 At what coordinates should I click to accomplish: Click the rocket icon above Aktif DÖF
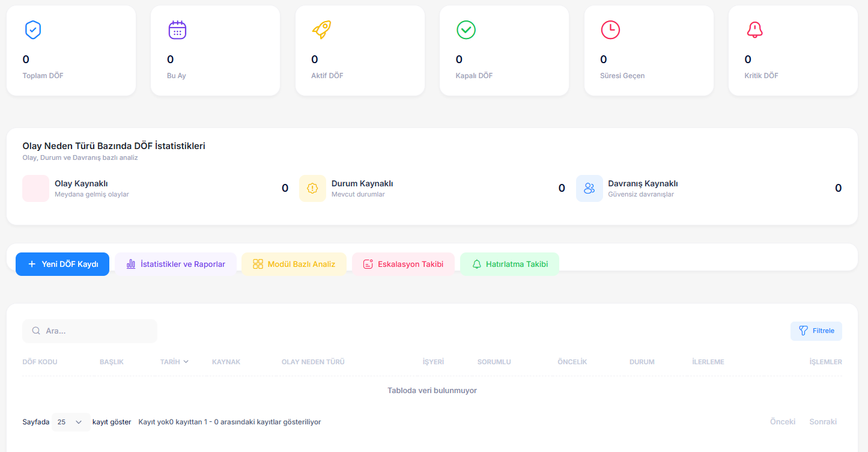click(x=321, y=29)
